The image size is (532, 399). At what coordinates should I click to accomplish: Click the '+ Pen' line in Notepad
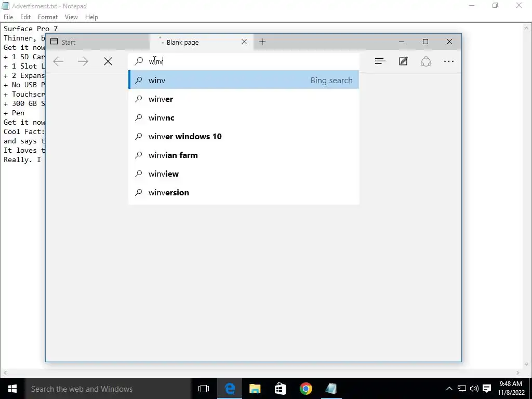click(x=14, y=113)
